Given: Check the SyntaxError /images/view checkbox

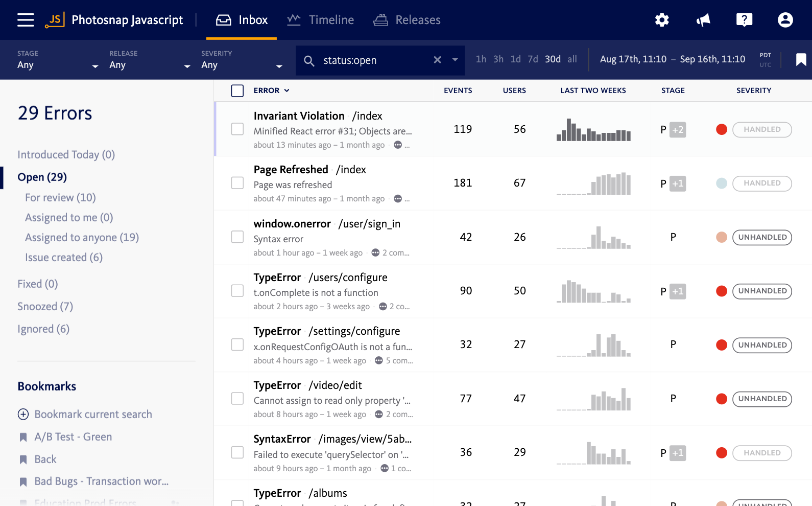Looking at the screenshot, I should [237, 452].
